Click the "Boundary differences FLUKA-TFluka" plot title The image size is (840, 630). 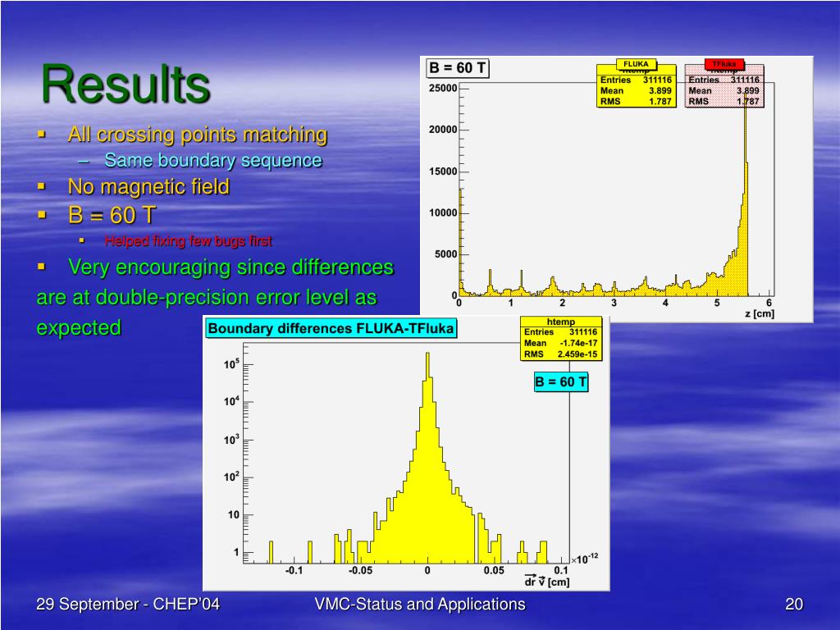coord(331,328)
